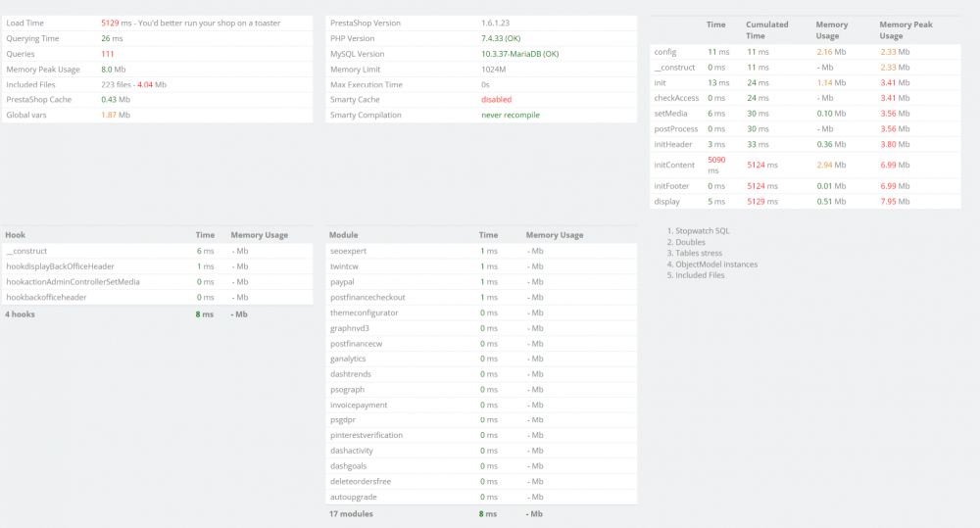980x528 pixels.
Task: Click PHP Version 7.4.33 (OK)
Action: click(x=501, y=39)
